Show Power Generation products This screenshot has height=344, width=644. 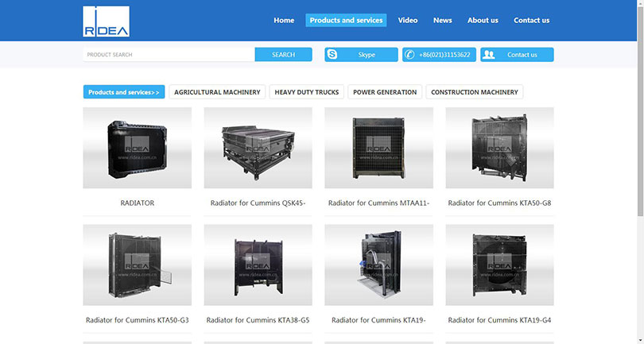coord(385,92)
